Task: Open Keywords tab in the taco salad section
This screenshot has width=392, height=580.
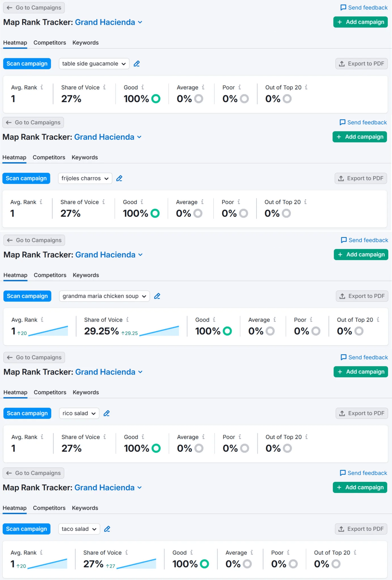Action: click(x=85, y=508)
